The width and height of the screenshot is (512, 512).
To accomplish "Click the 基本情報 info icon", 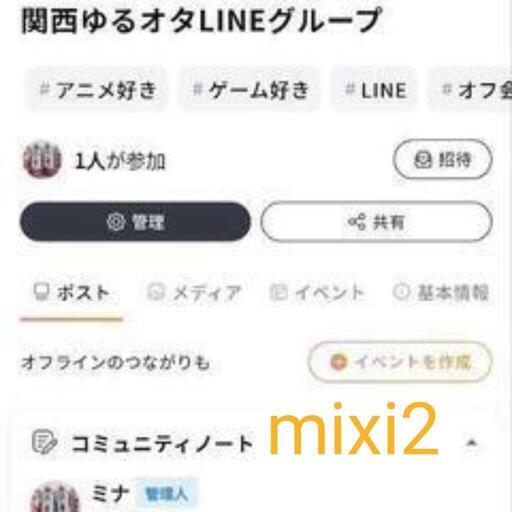I will pos(401,292).
